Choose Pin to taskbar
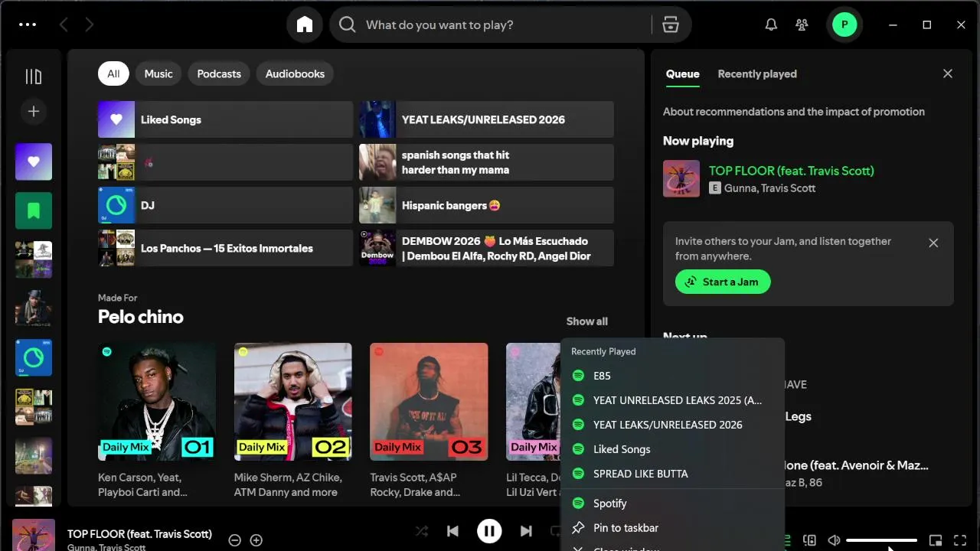The width and height of the screenshot is (980, 551). [672, 528]
